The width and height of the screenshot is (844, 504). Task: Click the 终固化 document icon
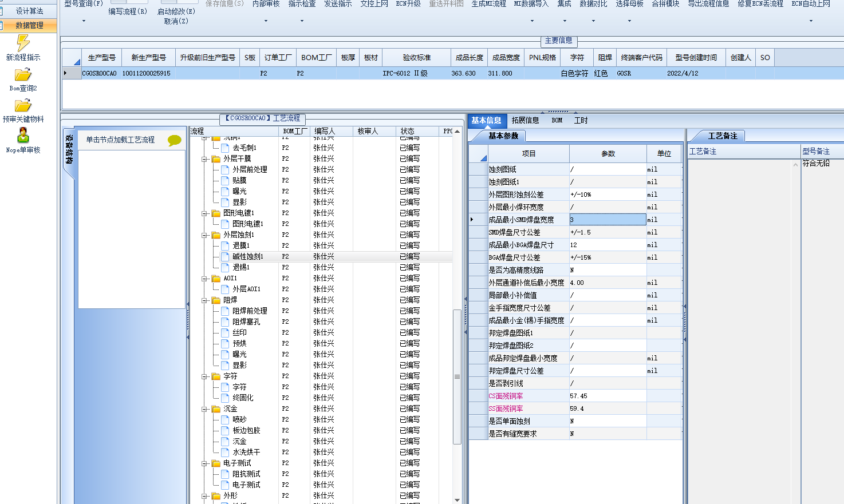(x=225, y=398)
